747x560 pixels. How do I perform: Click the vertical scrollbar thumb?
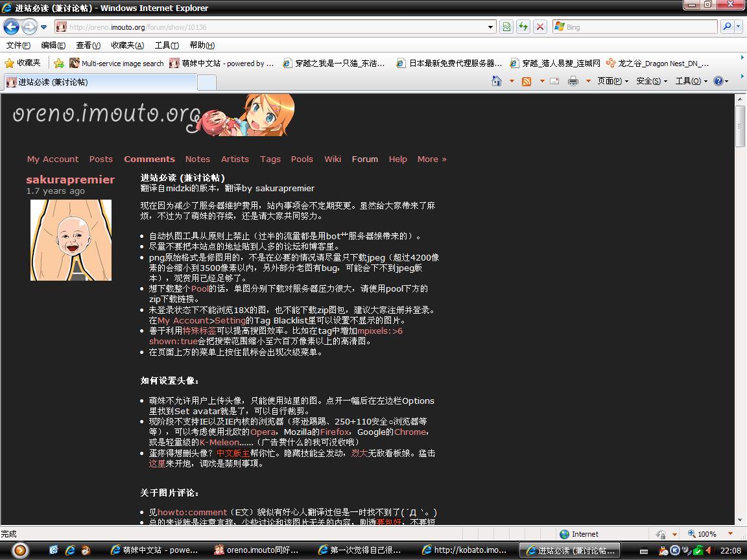click(x=740, y=126)
